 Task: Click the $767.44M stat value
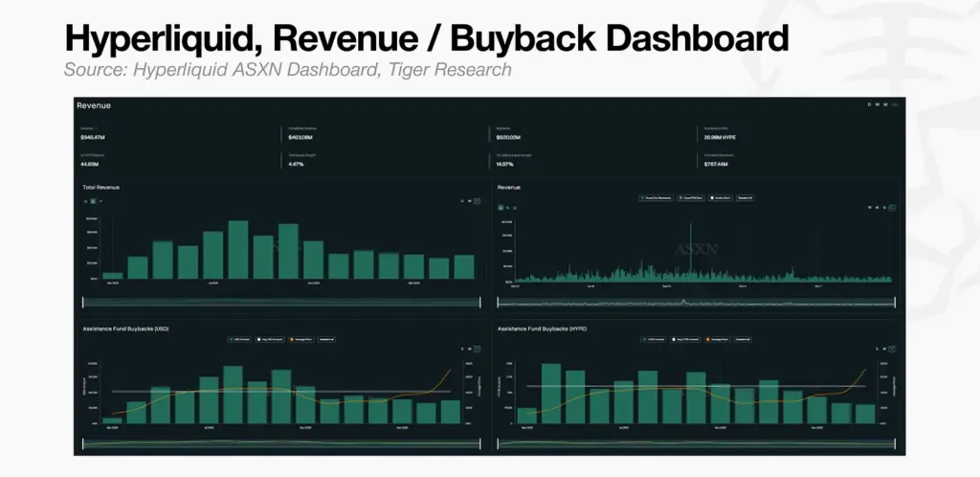pos(717,164)
